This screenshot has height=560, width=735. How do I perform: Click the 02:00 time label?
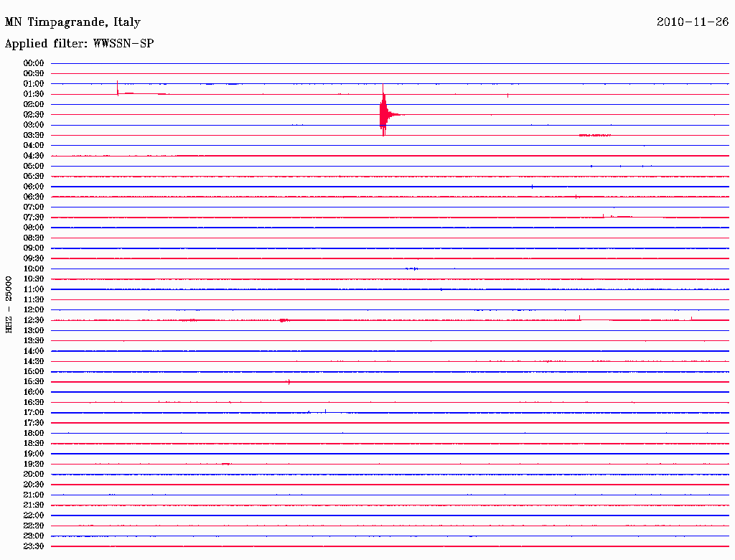[x=33, y=105]
